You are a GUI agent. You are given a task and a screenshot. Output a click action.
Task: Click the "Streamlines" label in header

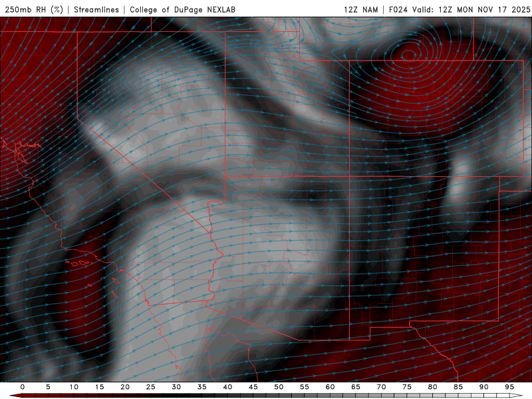click(x=96, y=9)
